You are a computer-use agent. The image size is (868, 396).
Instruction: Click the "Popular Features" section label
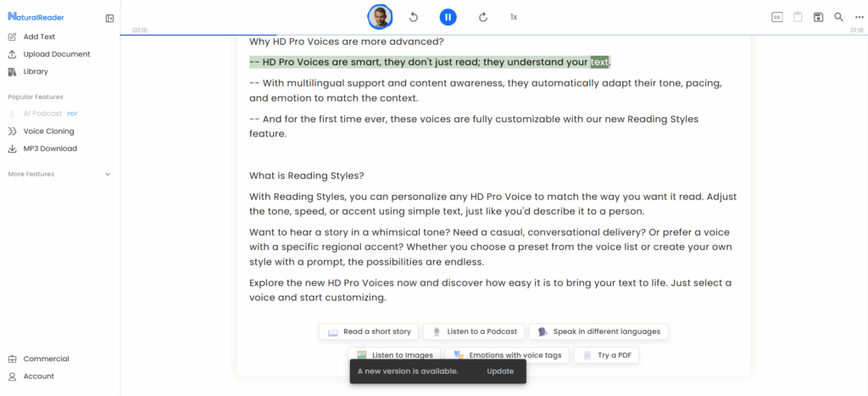(x=36, y=97)
